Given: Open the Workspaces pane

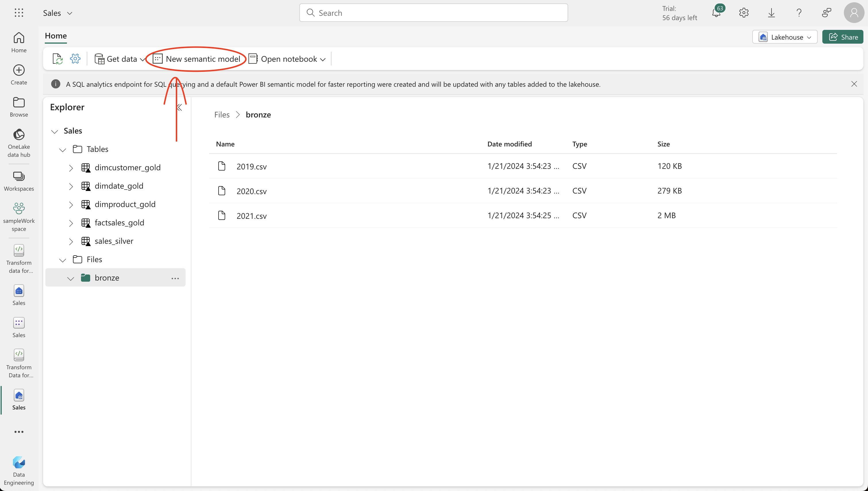Looking at the screenshot, I should [19, 181].
